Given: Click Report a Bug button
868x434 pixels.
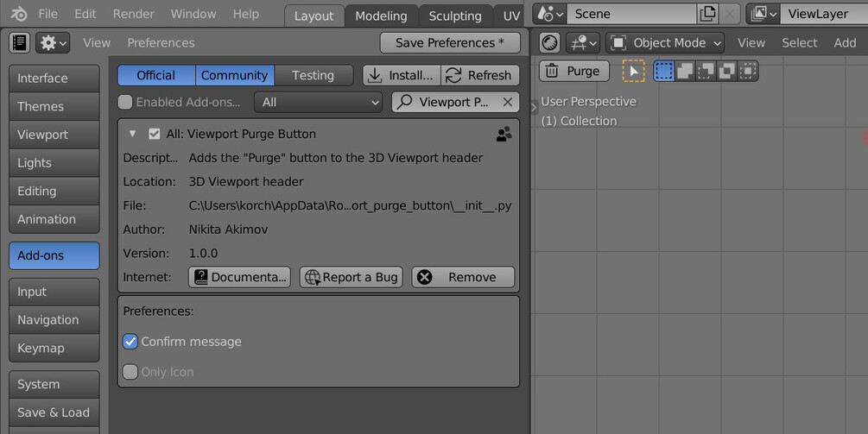Looking at the screenshot, I should 352,277.
